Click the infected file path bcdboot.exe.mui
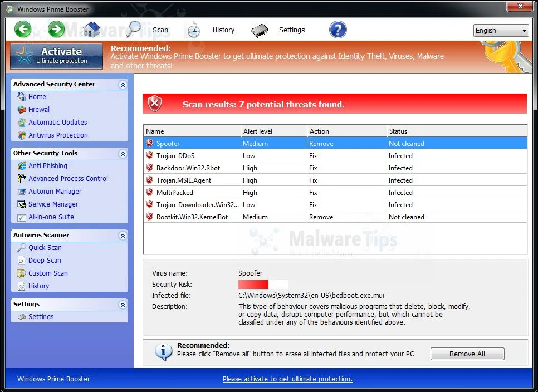This screenshot has width=538, height=392. coord(311,295)
